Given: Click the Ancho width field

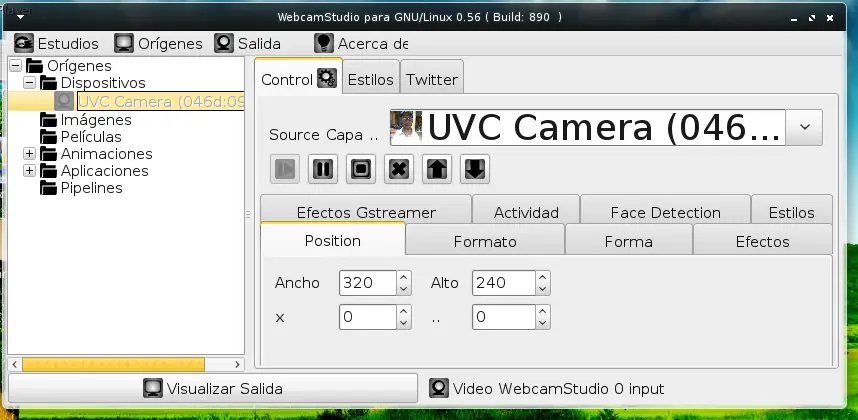Looking at the screenshot, I should tap(368, 283).
